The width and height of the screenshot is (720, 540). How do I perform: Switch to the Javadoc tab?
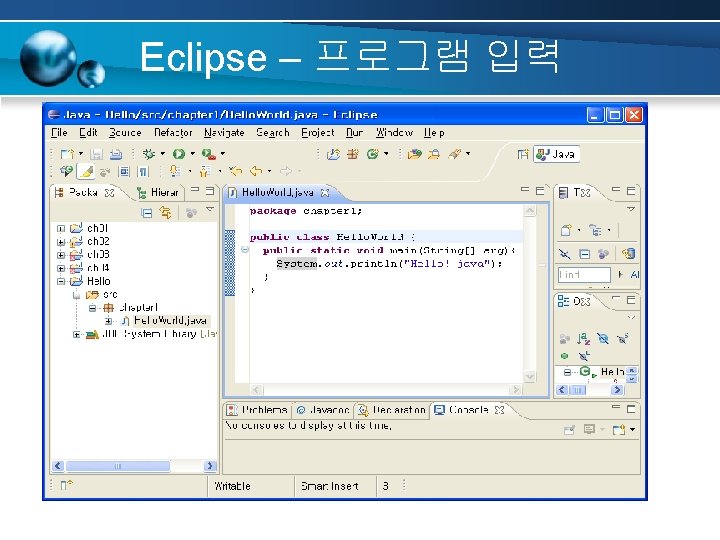point(323,410)
